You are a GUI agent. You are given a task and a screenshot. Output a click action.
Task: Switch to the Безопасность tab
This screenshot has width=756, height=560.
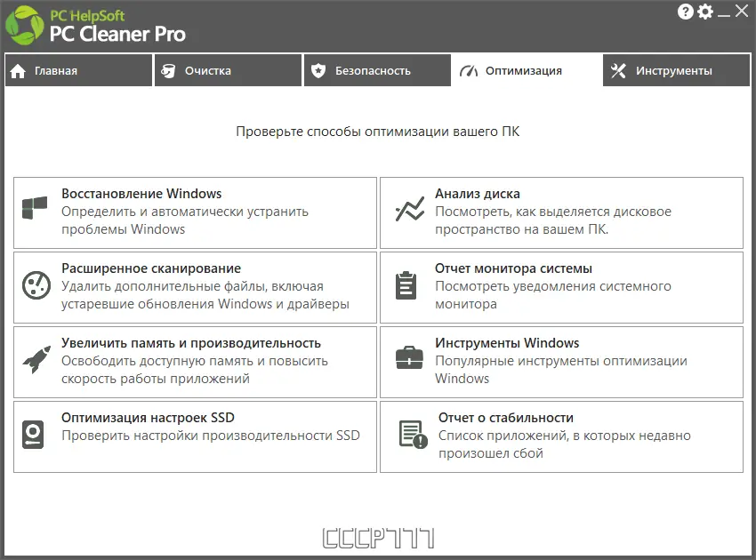(x=377, y=70)
